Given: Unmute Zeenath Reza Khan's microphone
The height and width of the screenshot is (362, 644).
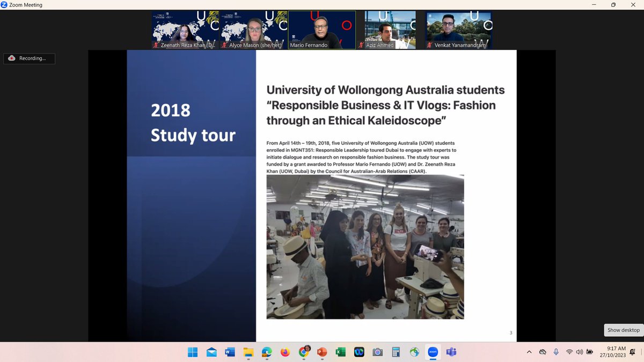Looking at the screenshot, I should (x=155, y=45).
